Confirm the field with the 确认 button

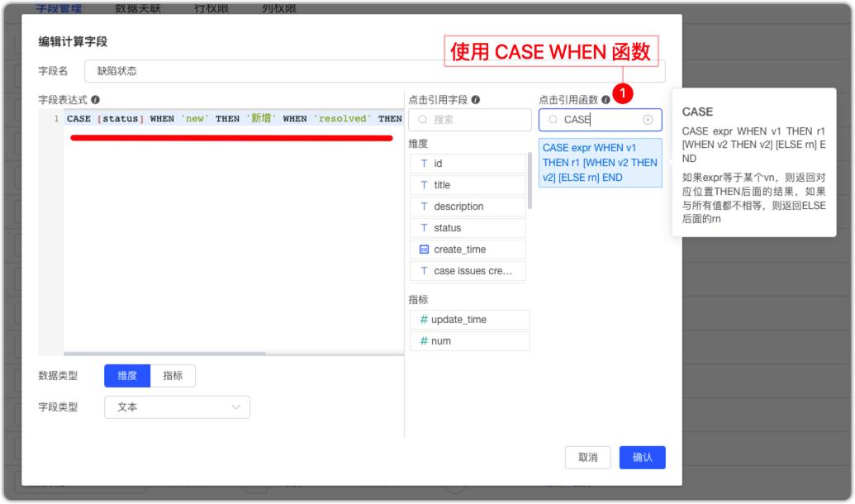click(643, 458)
